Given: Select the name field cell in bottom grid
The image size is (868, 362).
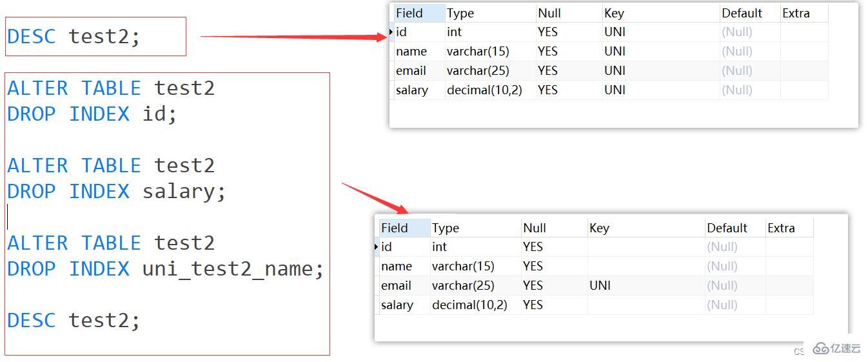Looking at the screenshot, I should (x=404, y=266).
